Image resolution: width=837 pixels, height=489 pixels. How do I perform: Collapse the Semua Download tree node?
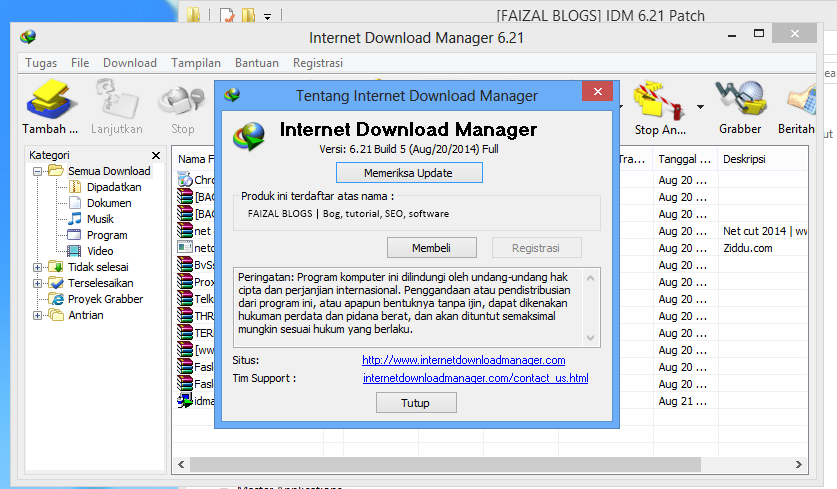(x=37, y=171)
